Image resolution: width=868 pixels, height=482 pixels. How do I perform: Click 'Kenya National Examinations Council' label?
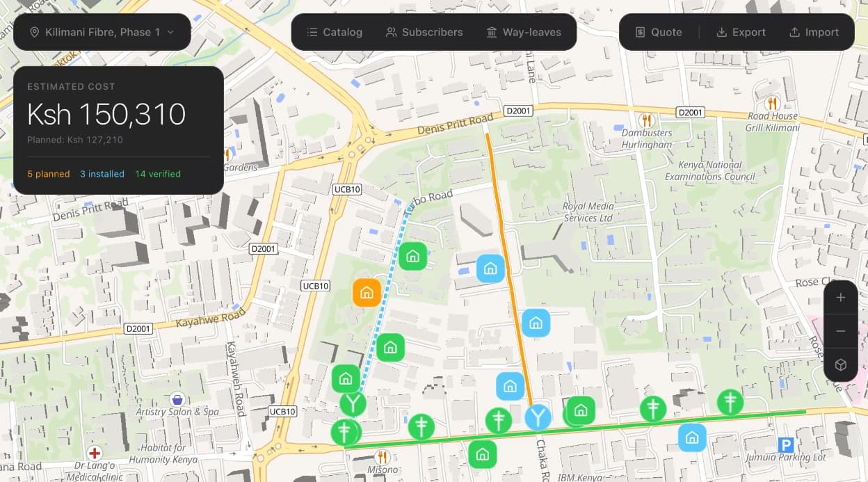709,170
